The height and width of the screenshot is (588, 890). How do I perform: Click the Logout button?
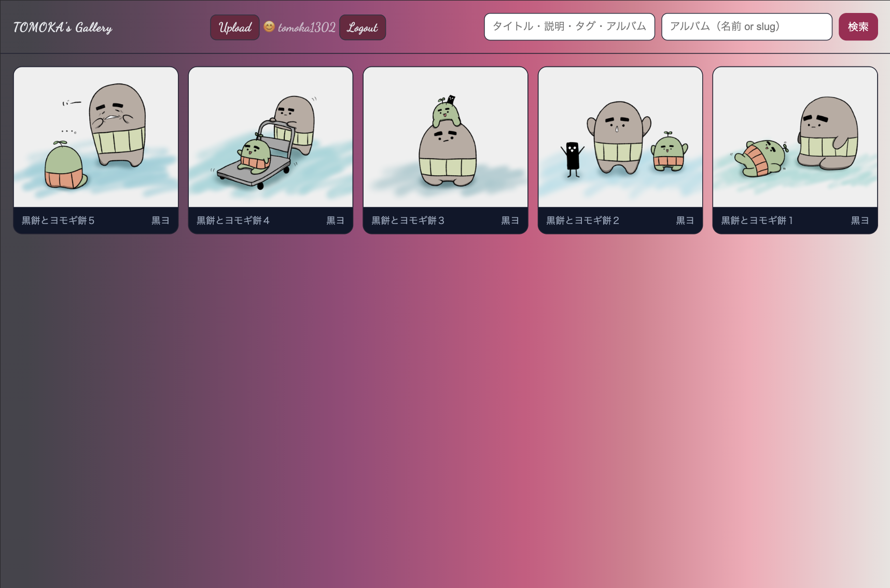(x=362, y=27)
